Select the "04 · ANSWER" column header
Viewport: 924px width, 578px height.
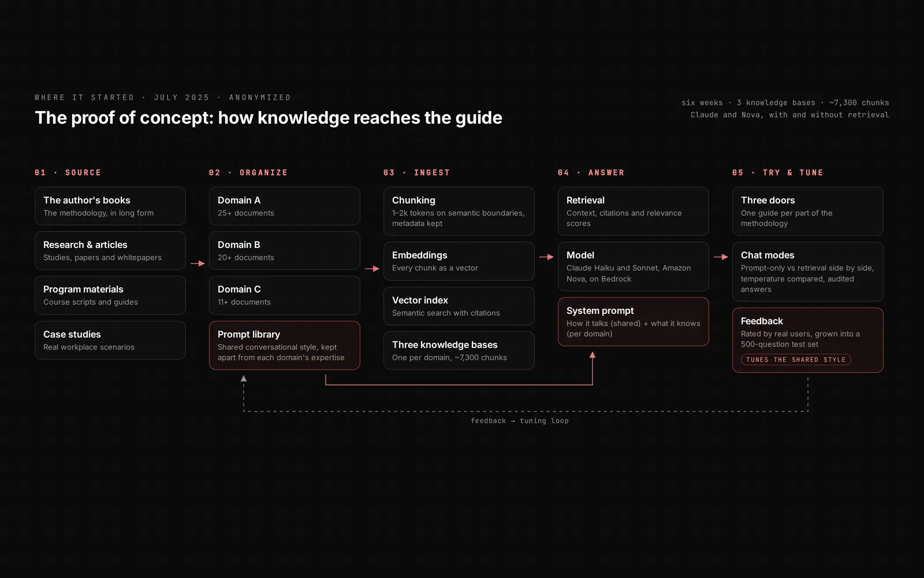(591, 172)
